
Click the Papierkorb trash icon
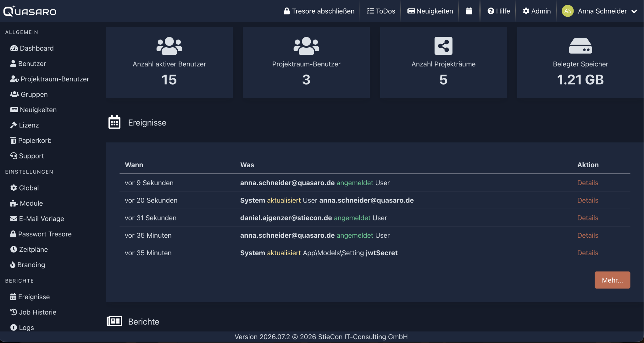[x=13, y=141]
